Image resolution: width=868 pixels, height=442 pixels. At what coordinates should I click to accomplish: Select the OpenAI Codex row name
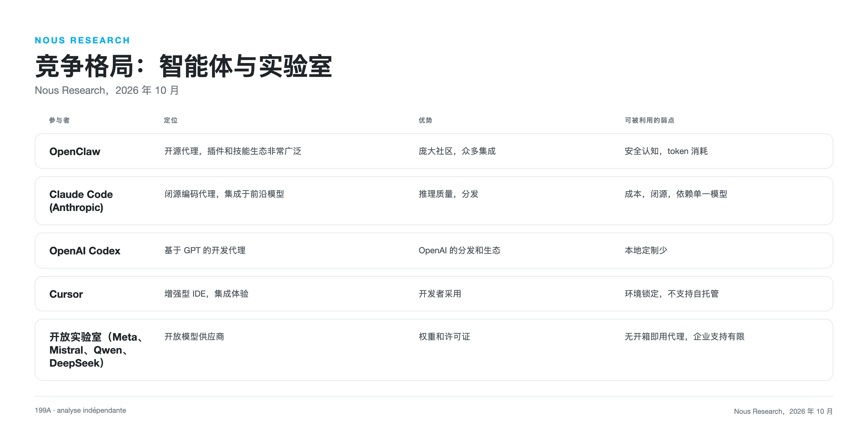point(85,251)
